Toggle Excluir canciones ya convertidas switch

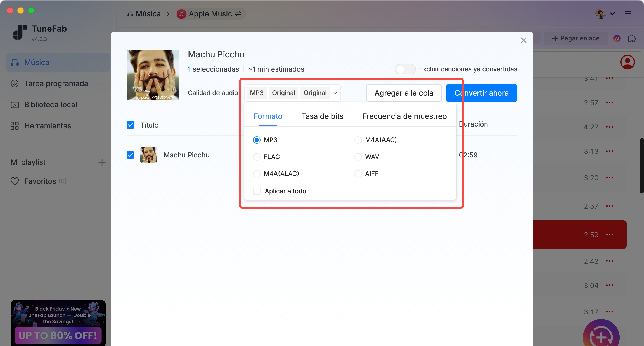405,69
